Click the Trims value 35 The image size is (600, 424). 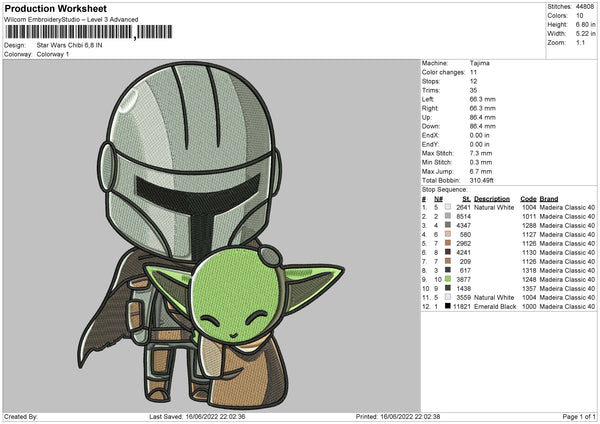(473, 90)
